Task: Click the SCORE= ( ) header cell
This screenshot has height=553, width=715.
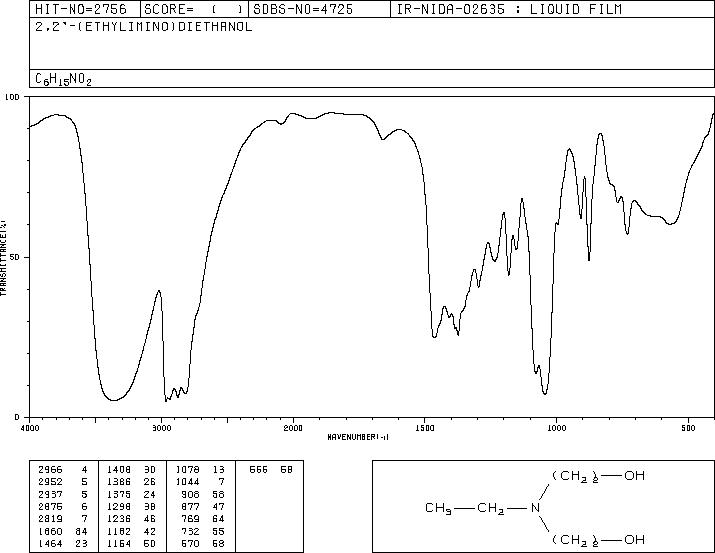Action: click(194, 9)
